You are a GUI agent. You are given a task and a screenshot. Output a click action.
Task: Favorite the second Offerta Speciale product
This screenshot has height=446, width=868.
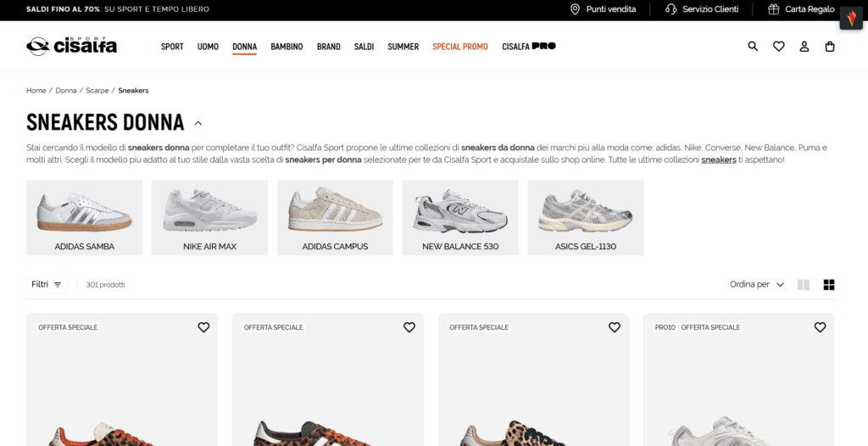(x=409, y=327)
